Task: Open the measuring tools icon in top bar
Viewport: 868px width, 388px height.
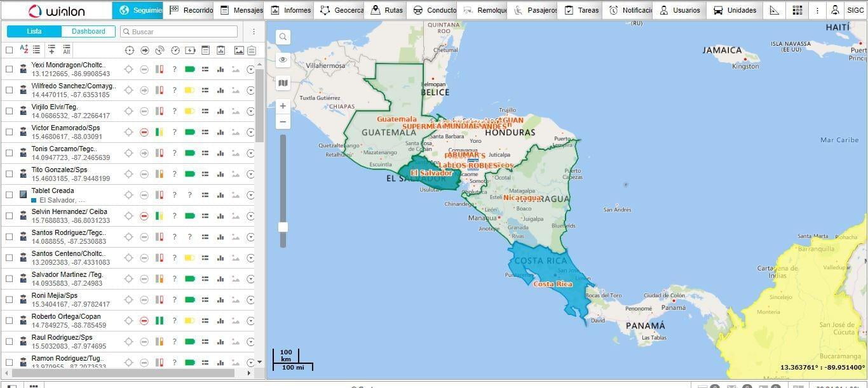Action: (774, 10)
